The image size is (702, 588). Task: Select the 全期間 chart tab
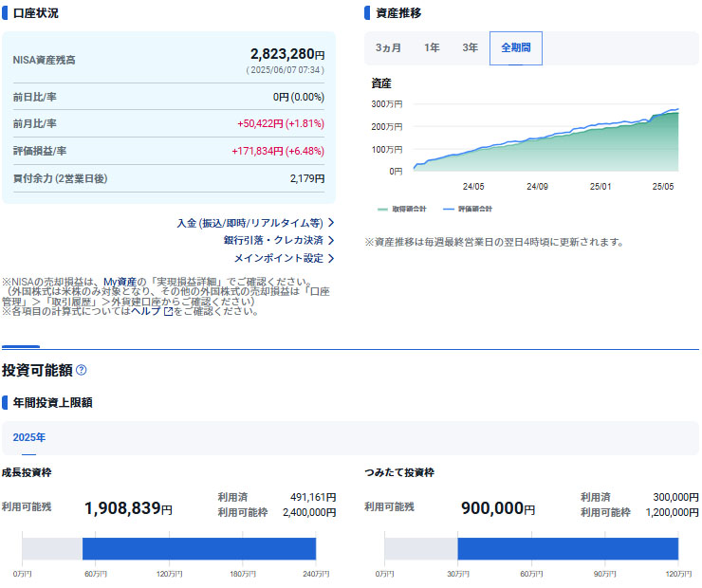[515, 47]
